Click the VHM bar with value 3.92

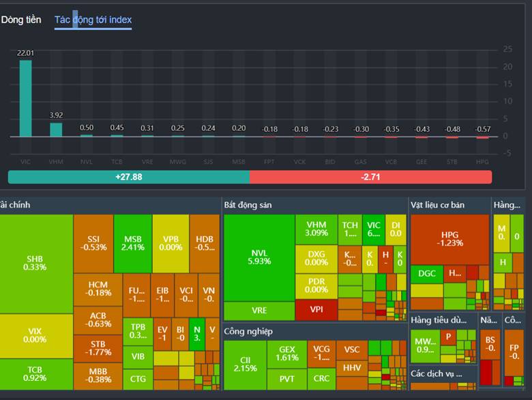coord(56,130)
